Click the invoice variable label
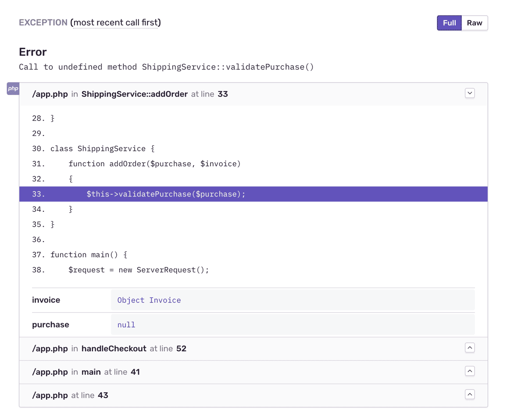 [46, 300]
